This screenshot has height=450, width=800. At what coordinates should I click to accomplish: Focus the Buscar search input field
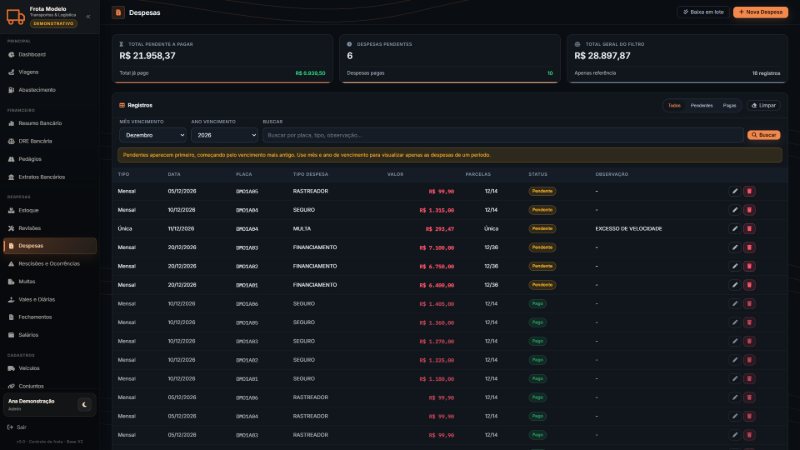(x=503, y=135)
